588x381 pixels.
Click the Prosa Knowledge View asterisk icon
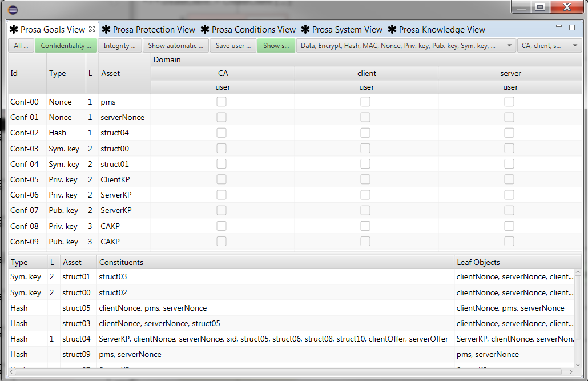pyautogui.click(x=392, y=30)
